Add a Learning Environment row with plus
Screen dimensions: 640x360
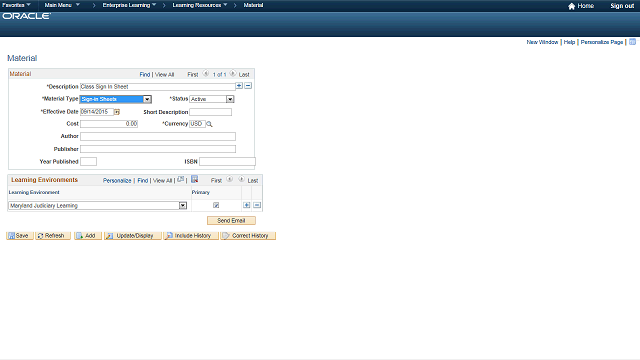tap(247, 205)
